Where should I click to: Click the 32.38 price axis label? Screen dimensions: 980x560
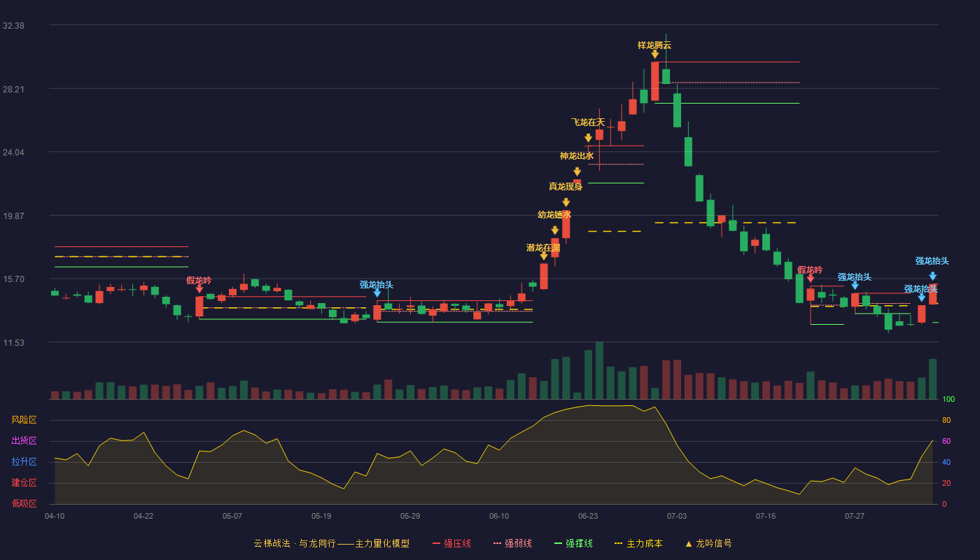click(13, 26)
